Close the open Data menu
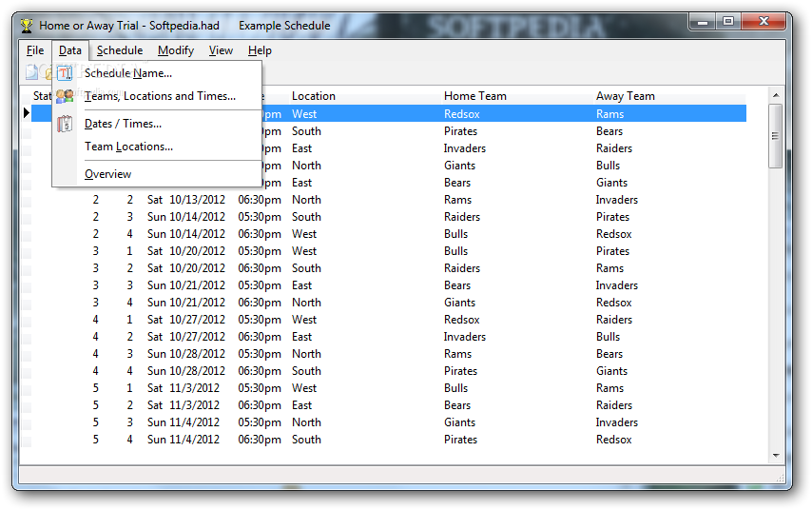Image resolution: width=812 pixels, height=510 pixels. point(70,50)
